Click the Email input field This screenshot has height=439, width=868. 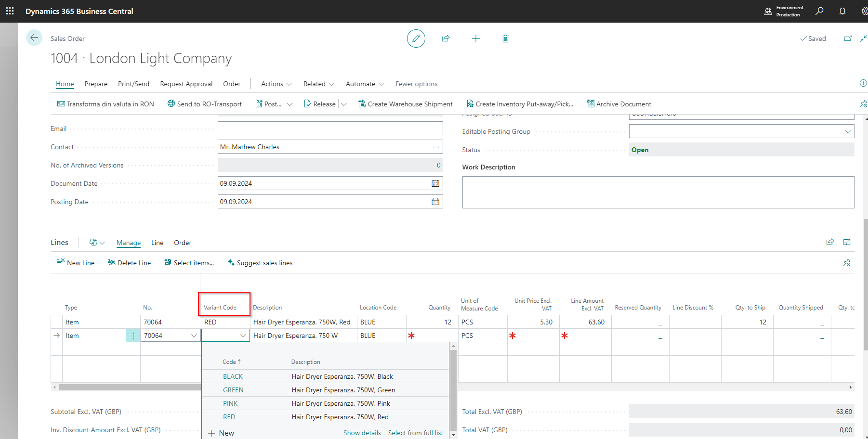(330, 129)
